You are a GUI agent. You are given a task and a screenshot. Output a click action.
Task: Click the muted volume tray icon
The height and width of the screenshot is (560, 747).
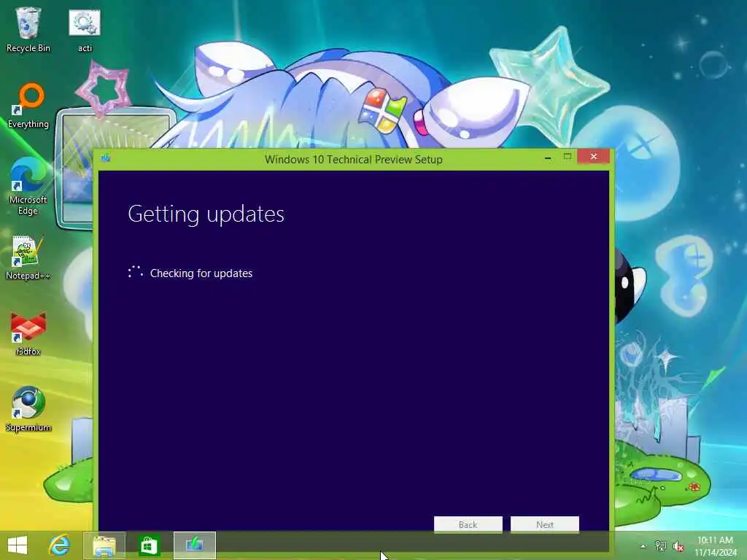pyautogui.click(x=678, y=546)
